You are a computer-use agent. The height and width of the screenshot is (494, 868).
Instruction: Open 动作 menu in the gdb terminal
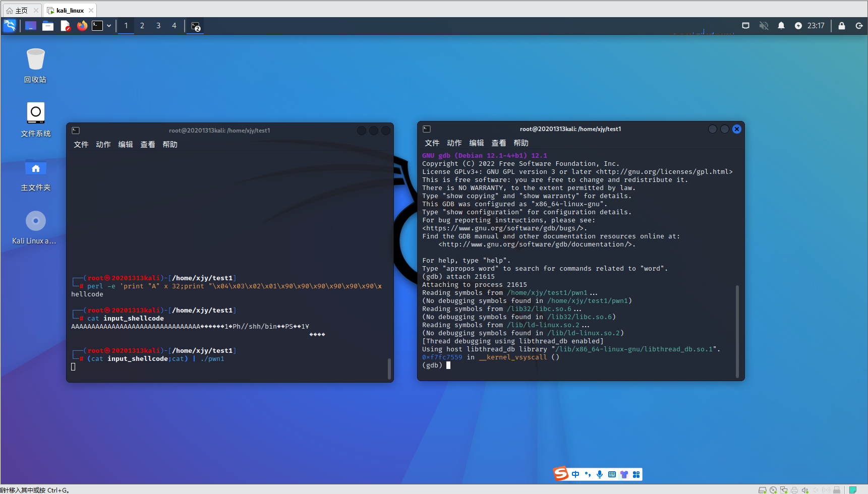[454, 143]
